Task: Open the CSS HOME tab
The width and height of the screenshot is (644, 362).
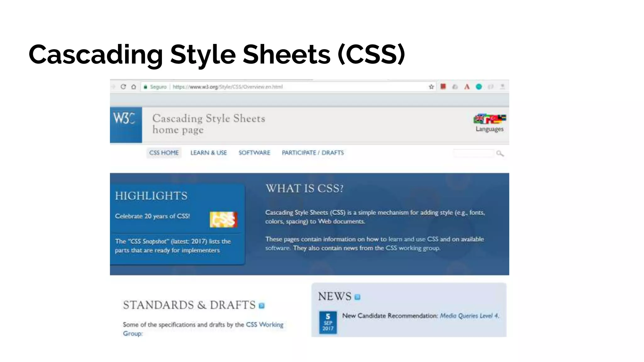Action: click(164, 153)
